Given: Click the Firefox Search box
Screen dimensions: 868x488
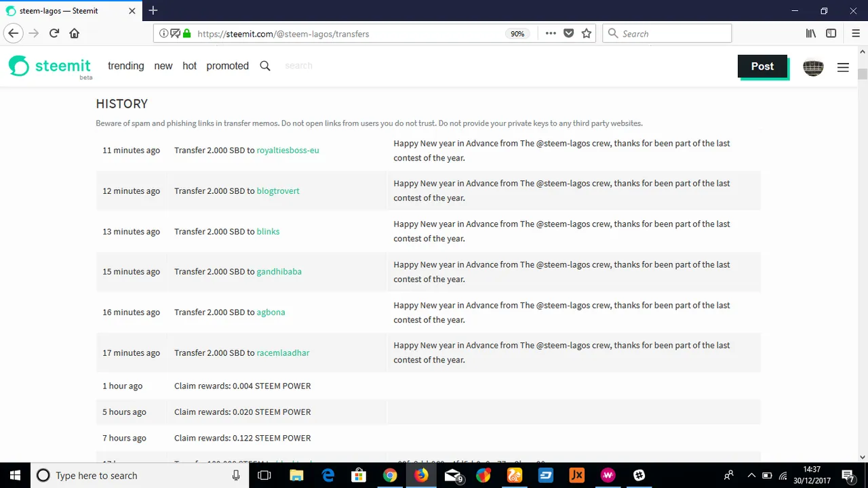Looking at the screenshot, I should [667, 33].
